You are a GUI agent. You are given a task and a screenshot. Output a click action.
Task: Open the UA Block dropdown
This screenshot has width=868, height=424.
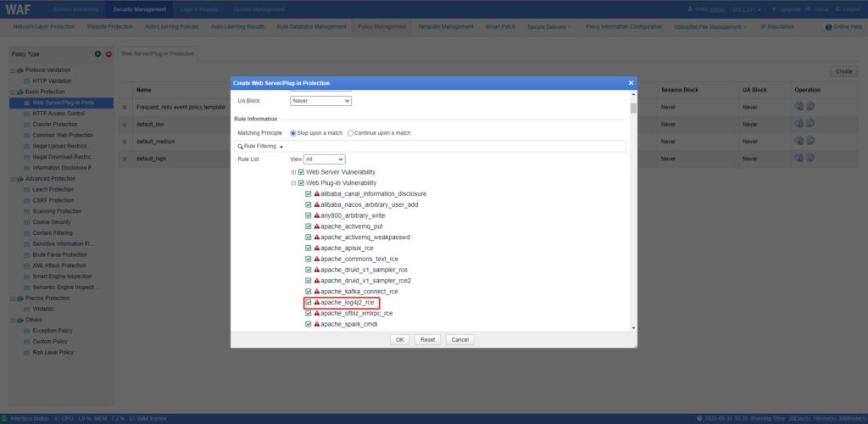(x=320, y=101)
